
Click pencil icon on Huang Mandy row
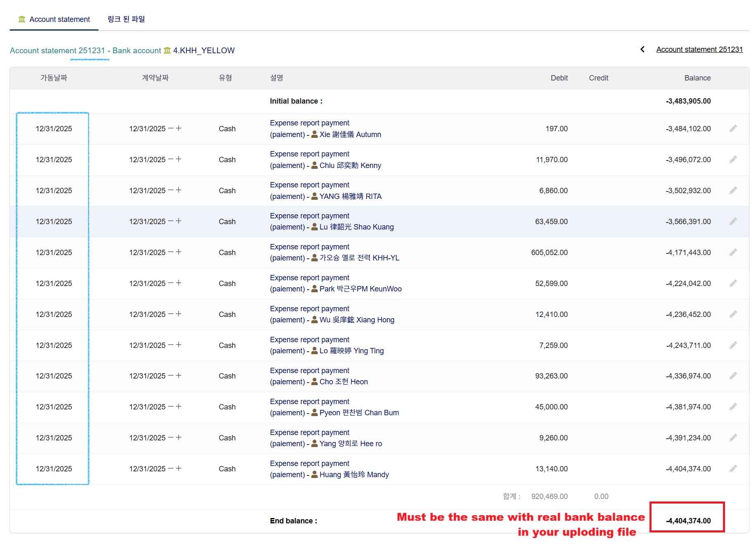[733, 469]
